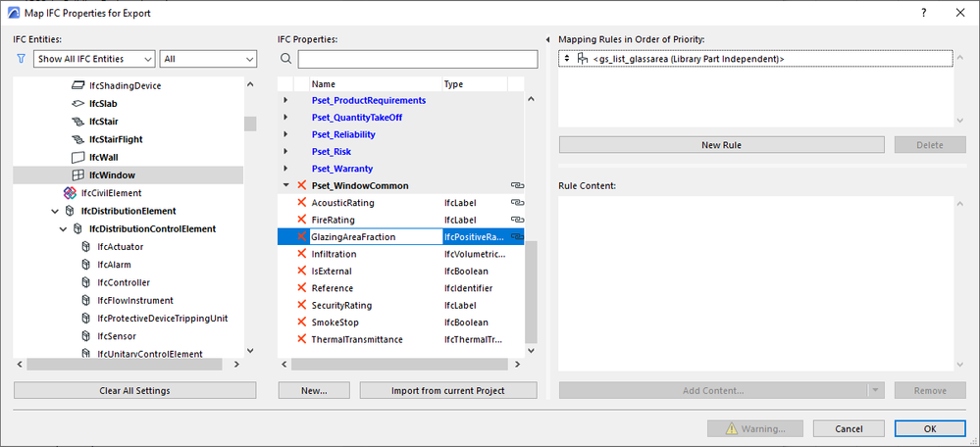Click the help question mark in title bar

[x=923, y=13]
